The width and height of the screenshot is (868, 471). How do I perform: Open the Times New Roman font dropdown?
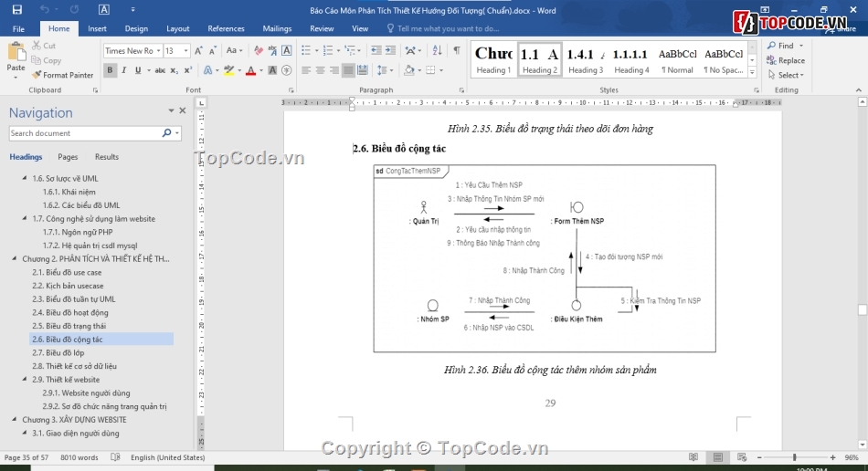(x=157, y=51)
